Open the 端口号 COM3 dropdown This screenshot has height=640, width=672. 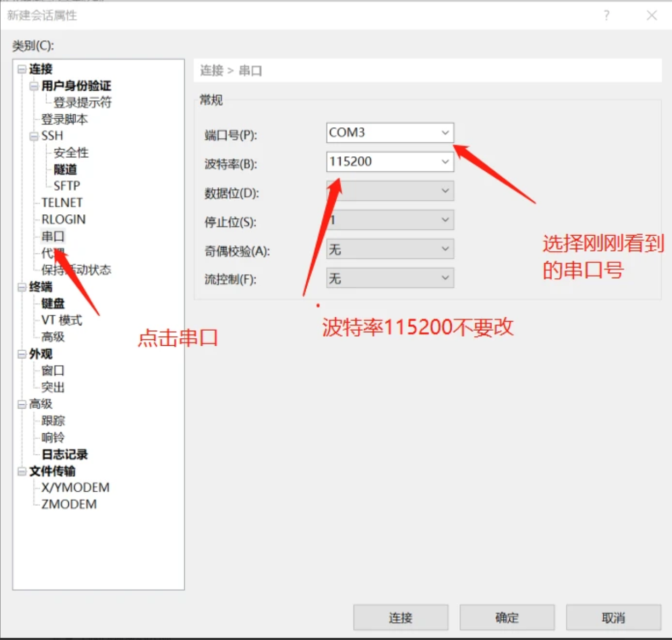[390, 133]
